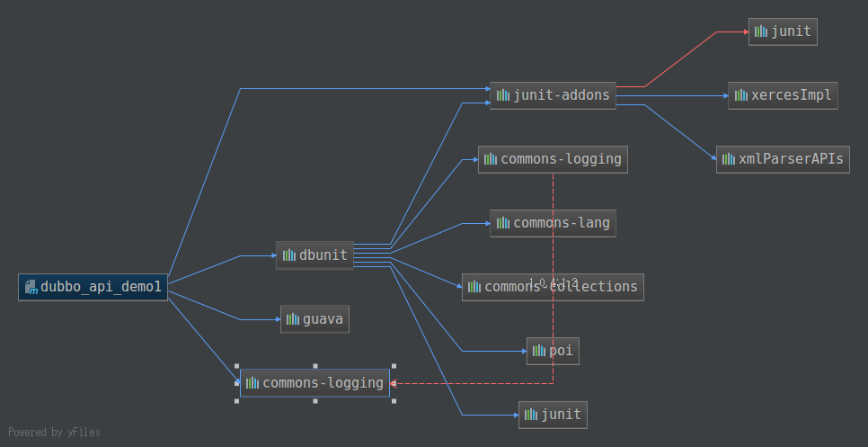Click the library icon on guava node

[x=293, y=319]
